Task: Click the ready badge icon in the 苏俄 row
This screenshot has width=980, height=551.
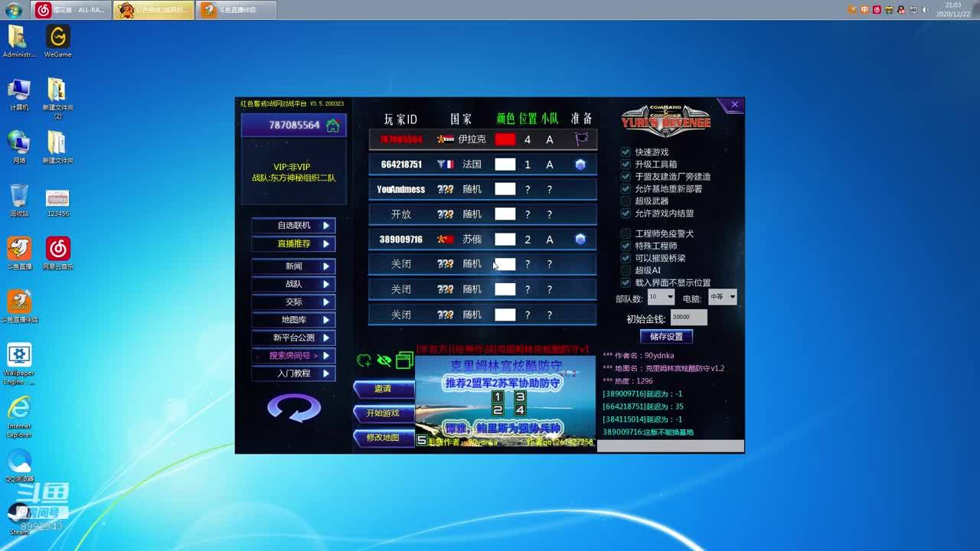Action: (580, 240)
